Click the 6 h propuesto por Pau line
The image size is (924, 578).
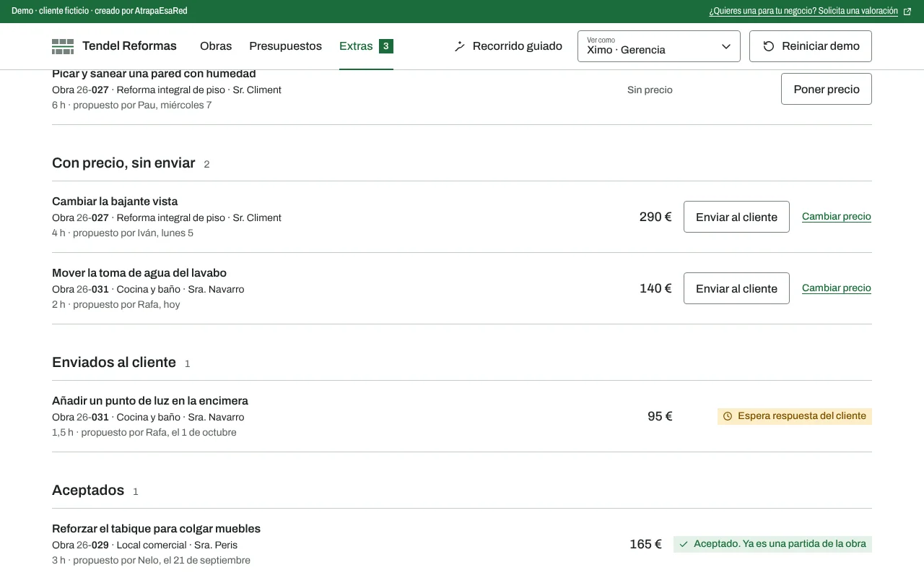click(132, 105)
